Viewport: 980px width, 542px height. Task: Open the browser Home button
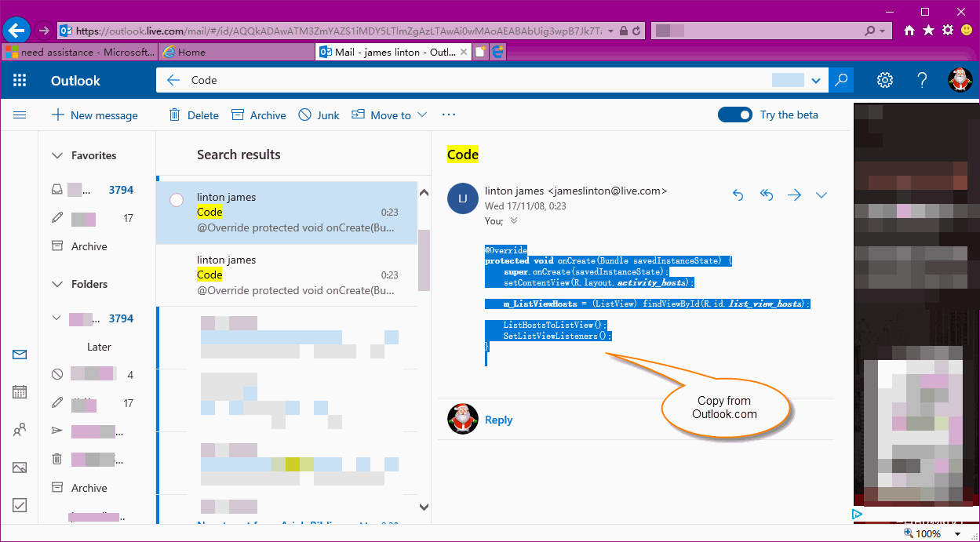coord(909,31)
